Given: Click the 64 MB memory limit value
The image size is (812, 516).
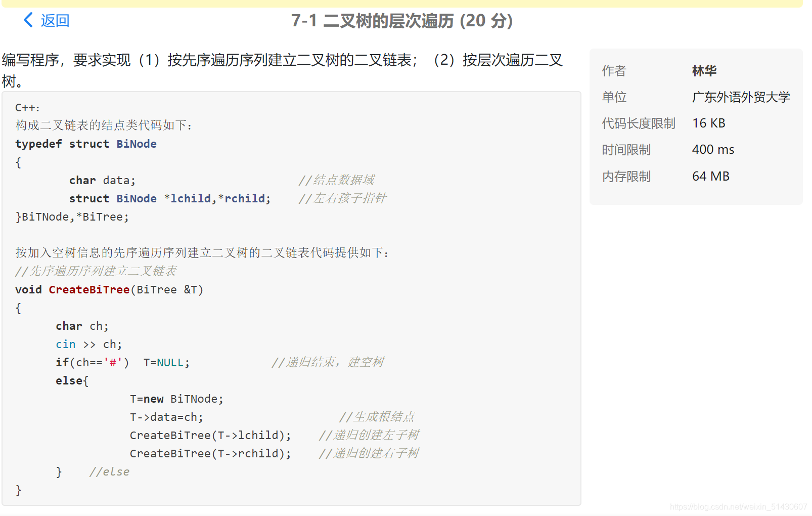Looking at the screenshot, I should (711, 177).
